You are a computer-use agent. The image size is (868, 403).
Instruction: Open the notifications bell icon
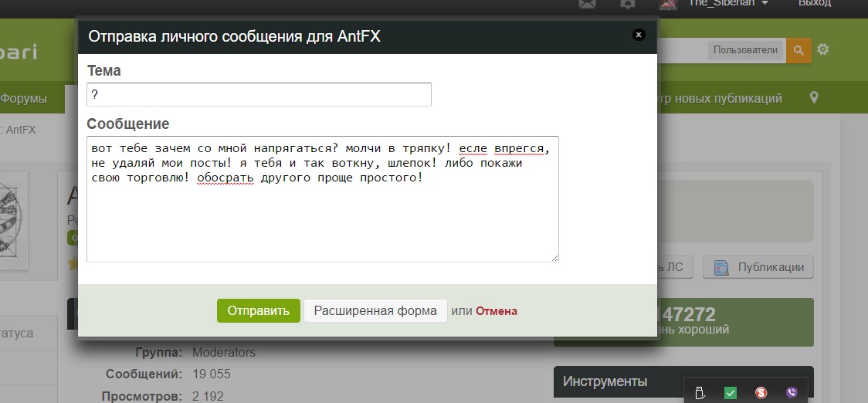(628, 4)
